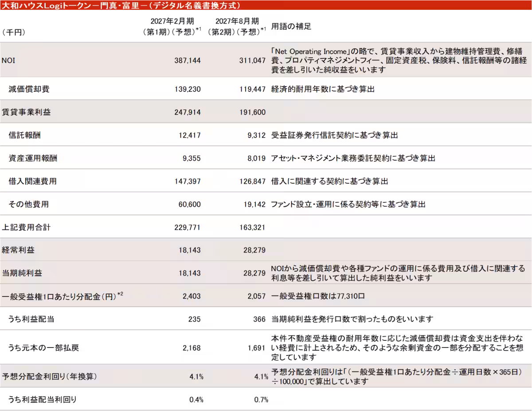532x411 pixels.
Task: Click 当期純利益 second-period value 28,279
Action: [x=254, y=273]
